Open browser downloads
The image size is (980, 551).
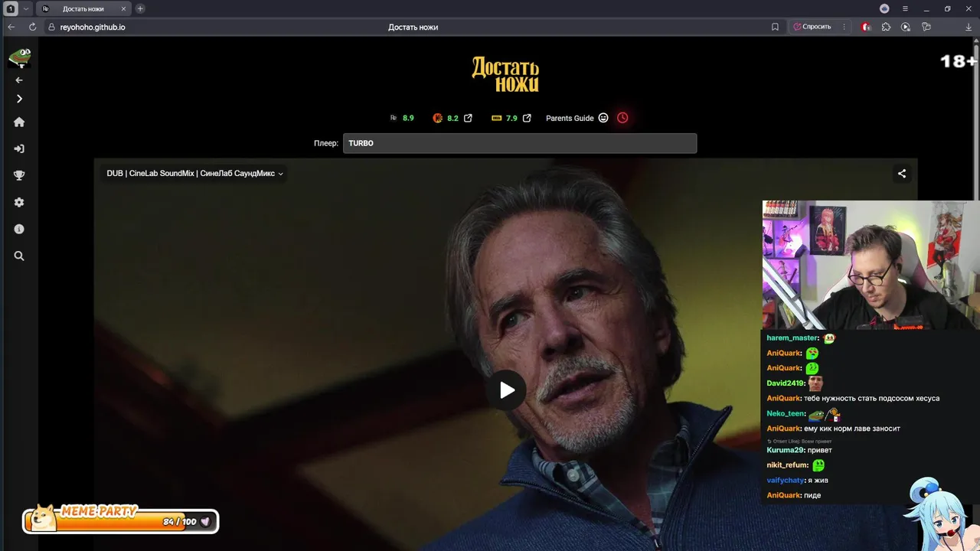tap(969, 27)
